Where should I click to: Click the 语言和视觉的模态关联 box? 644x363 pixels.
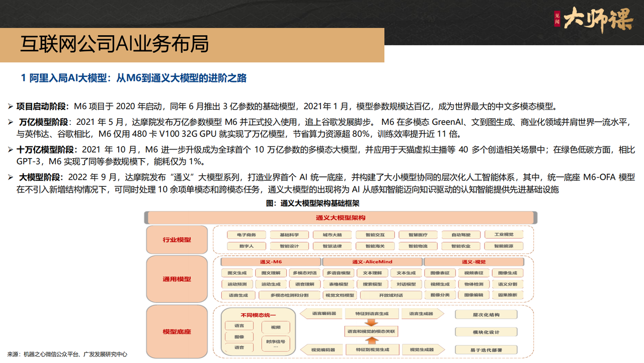click(372, 331)
